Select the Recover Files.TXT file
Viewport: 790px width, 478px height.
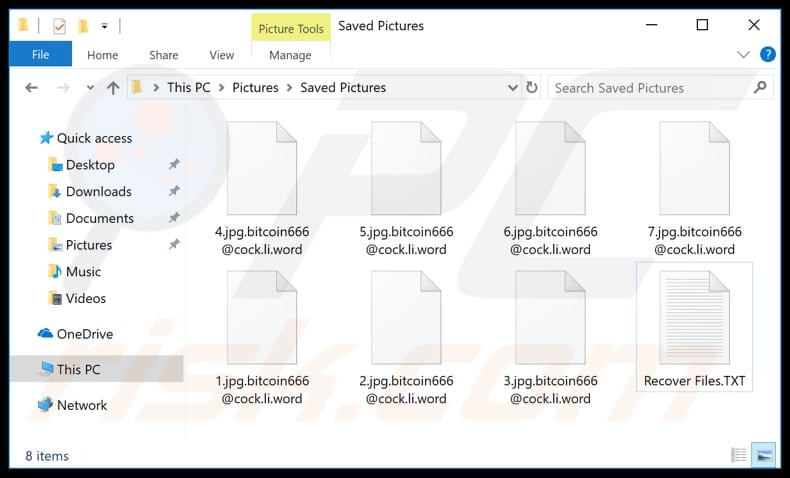694,327
